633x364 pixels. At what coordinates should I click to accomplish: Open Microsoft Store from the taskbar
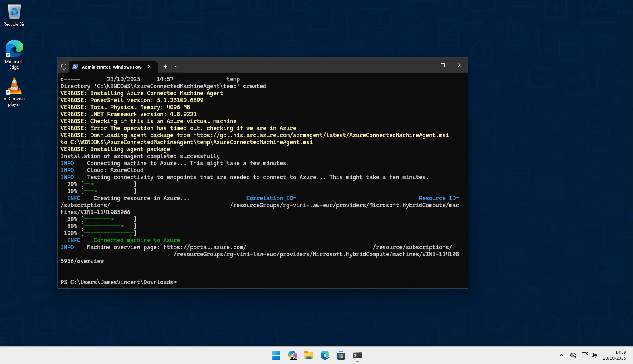coord(341,355)
